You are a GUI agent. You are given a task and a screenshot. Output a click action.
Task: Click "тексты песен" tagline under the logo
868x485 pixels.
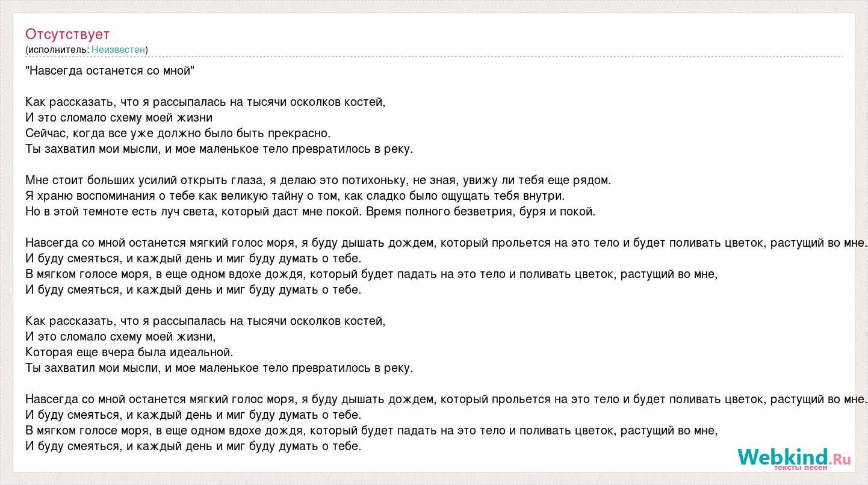coord(801,468)
